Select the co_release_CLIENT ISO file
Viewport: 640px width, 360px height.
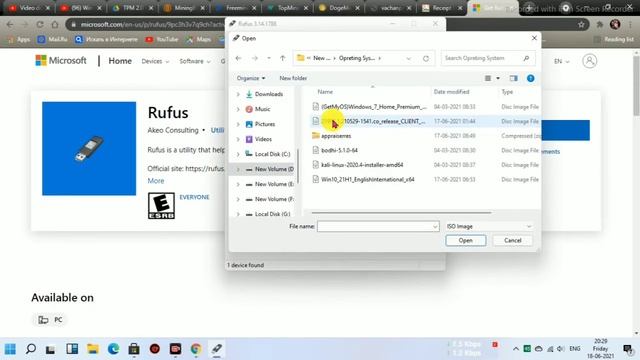(x=373, y=121)
